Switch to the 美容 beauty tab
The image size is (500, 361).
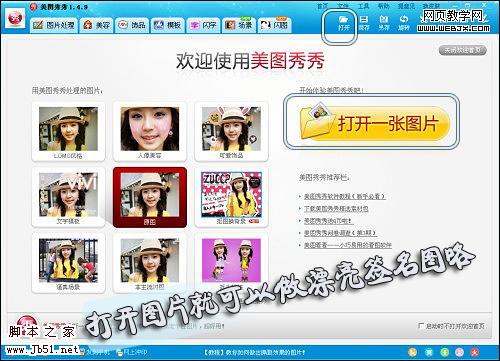point(96,25)
